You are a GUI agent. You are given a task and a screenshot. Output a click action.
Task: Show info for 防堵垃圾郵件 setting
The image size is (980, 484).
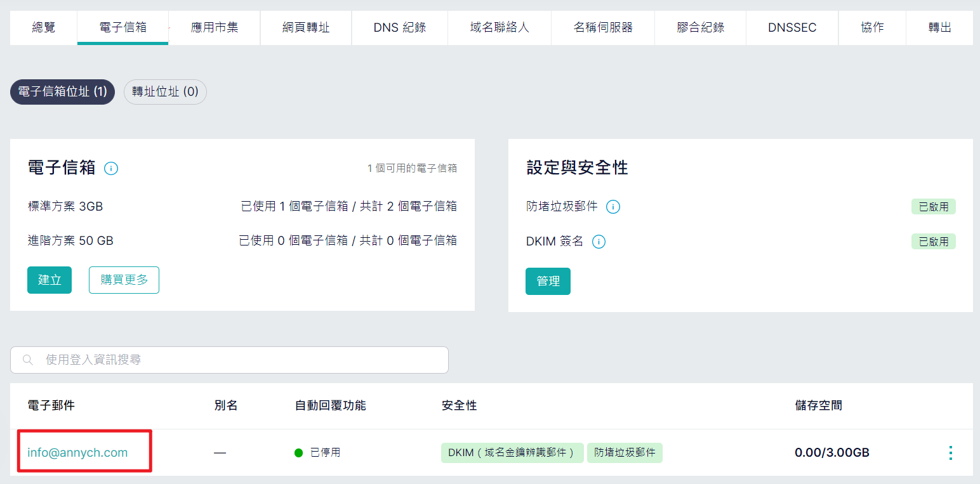coord(612,207)
